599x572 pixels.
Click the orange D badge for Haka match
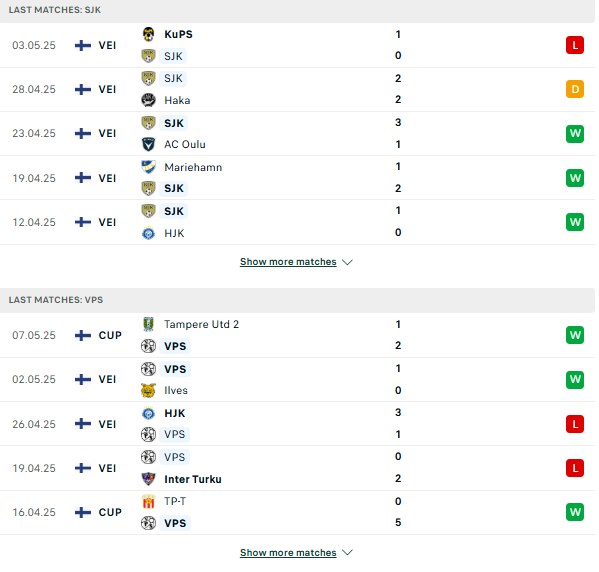[x=575, y=89]
